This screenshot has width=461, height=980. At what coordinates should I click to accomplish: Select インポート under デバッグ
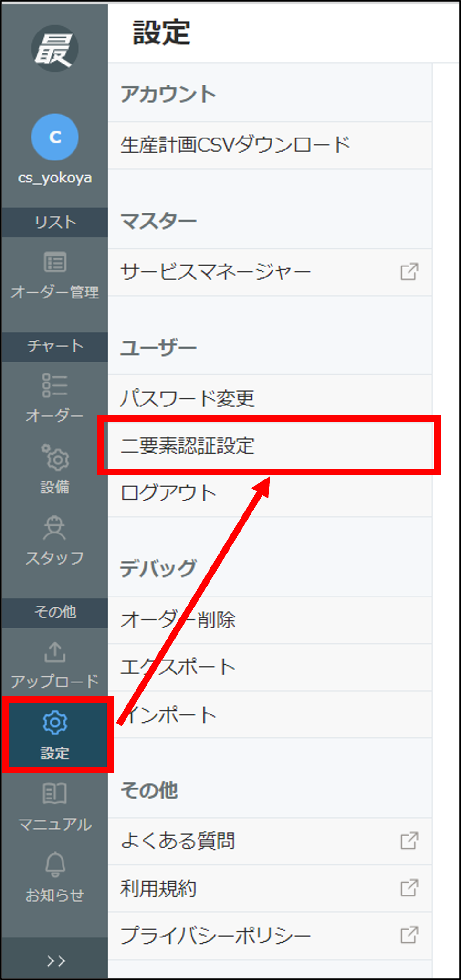pyautogui.click(x=270, y=714)
